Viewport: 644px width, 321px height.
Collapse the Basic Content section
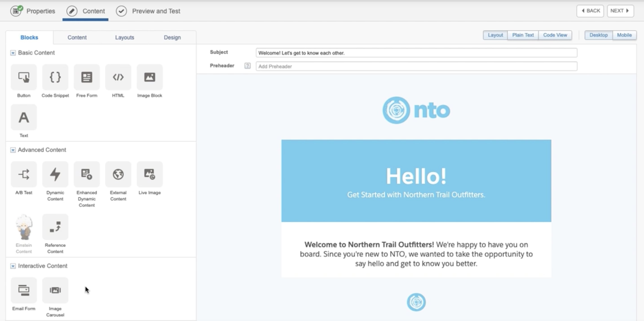tap(13, 53)
